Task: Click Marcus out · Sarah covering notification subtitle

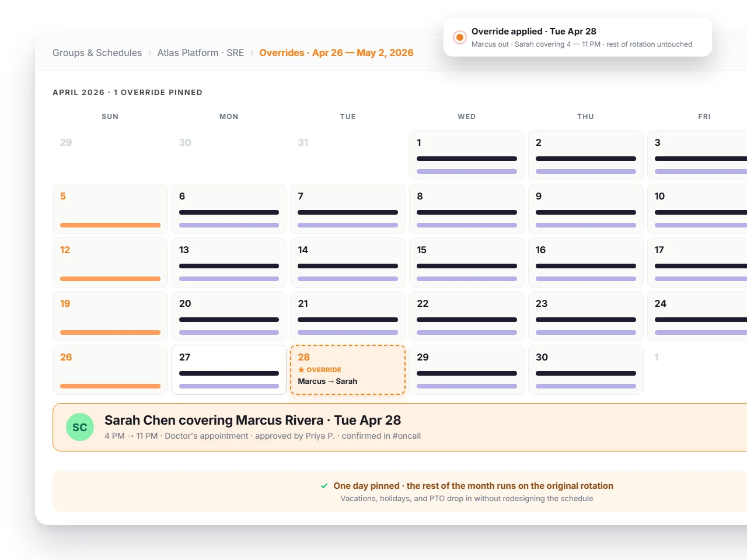Action: (582, 44)
